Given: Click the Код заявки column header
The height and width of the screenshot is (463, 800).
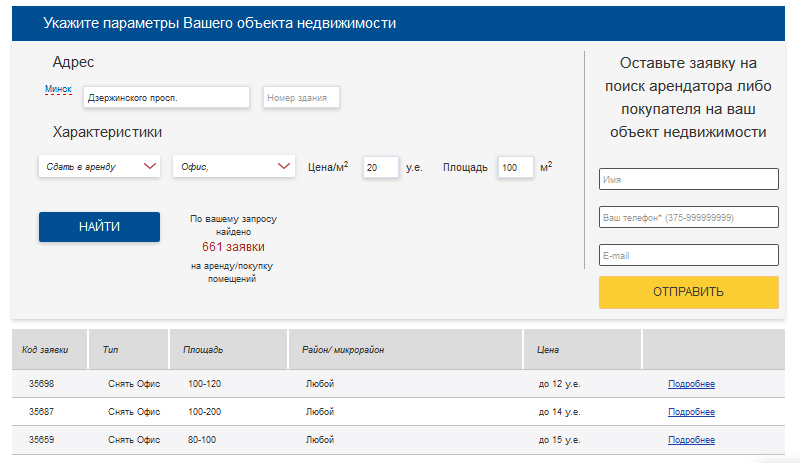Looking at the screenshot, I should (x=45, y=350).
